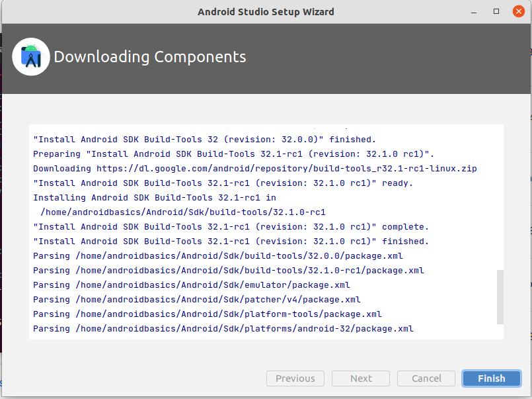Click the platforms/android-32/package.xml log line
This screenshot has height=399, width=532.
223,329
